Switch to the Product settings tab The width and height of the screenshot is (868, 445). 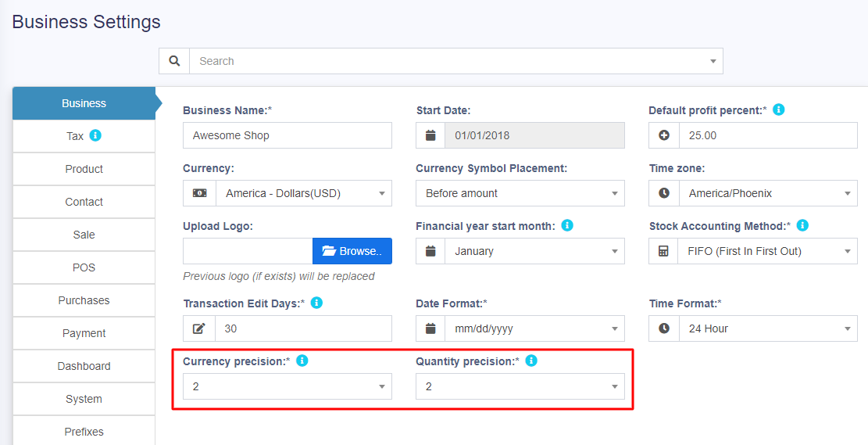(x=84, y=169)
